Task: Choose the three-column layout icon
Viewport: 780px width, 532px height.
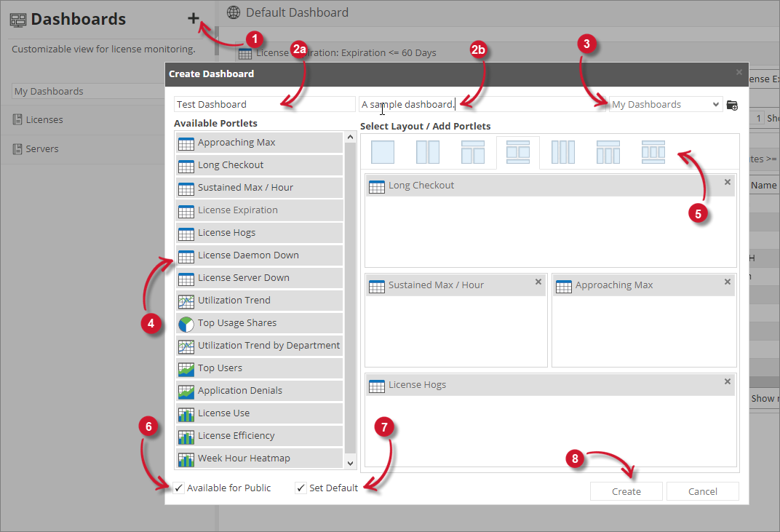Action: [x=562, y=151]
